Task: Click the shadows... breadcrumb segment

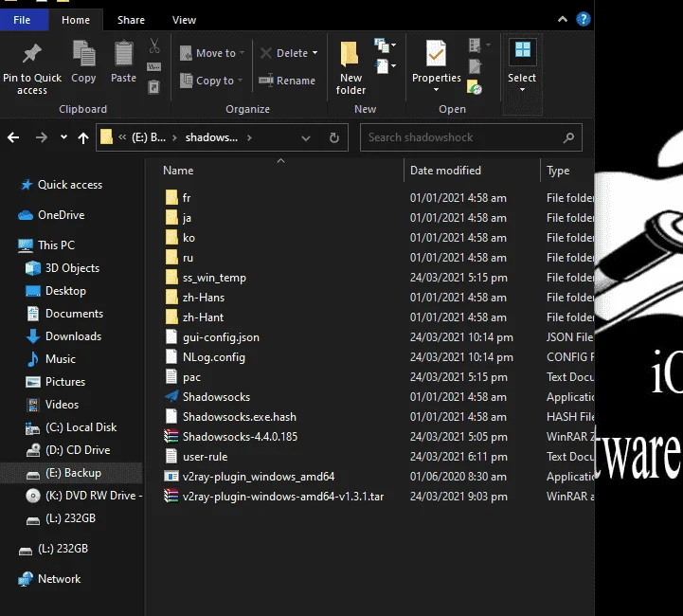Action: (211, 137)
